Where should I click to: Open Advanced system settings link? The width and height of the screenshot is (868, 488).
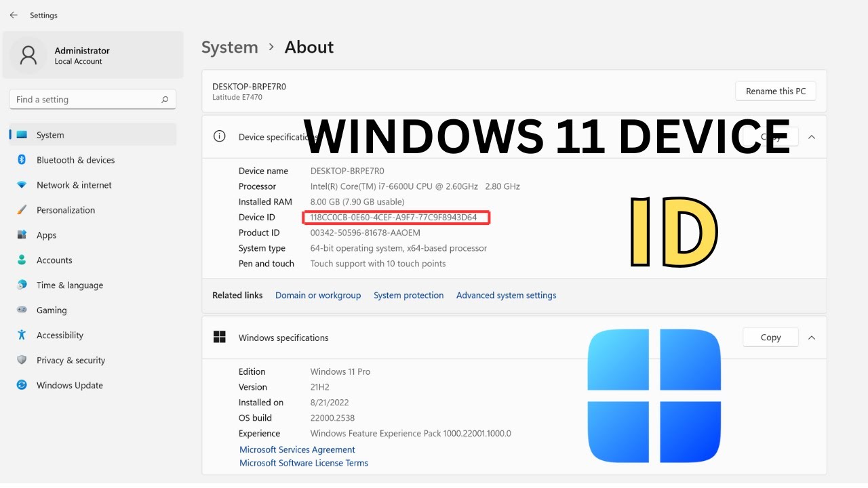coord(507,296)
